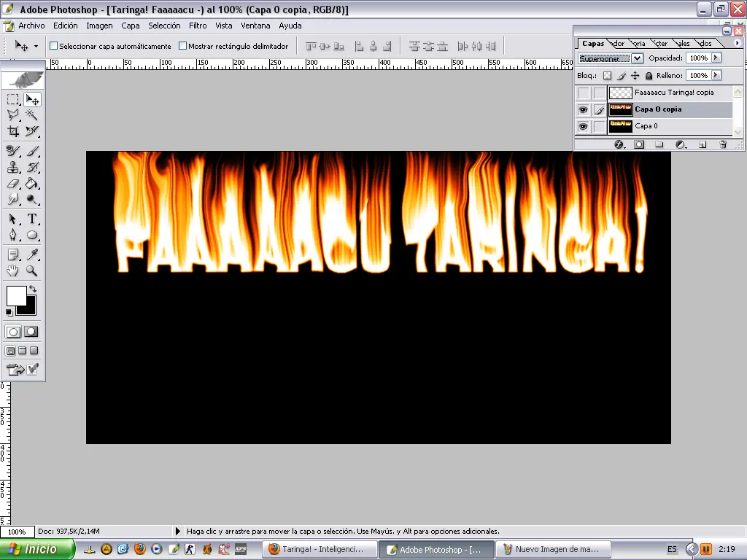Select the Eyedropper tool
This screenshot has width=747, height=560.
[32, 254]
